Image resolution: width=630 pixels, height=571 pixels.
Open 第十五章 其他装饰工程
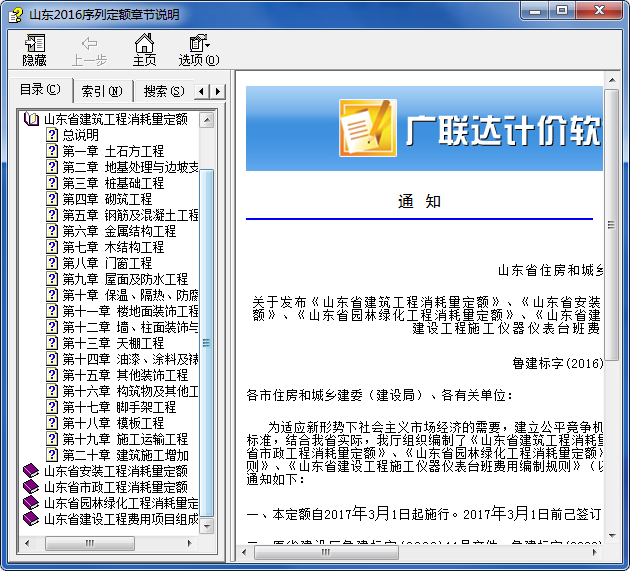[125, 375]
